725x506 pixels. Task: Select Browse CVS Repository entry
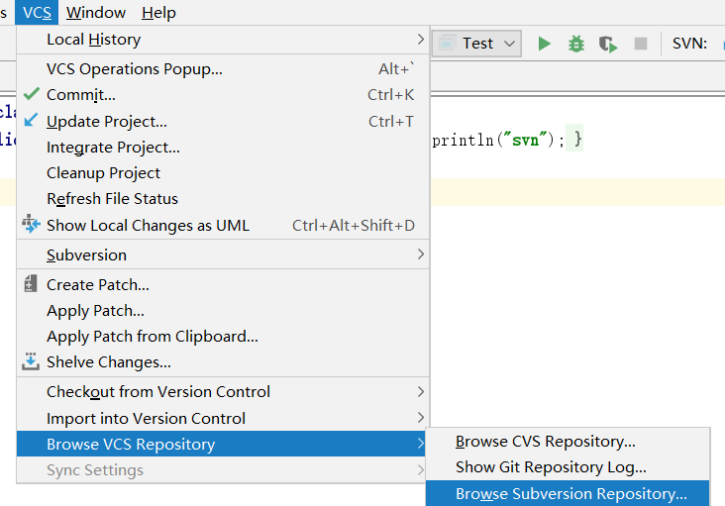point(545,441)
